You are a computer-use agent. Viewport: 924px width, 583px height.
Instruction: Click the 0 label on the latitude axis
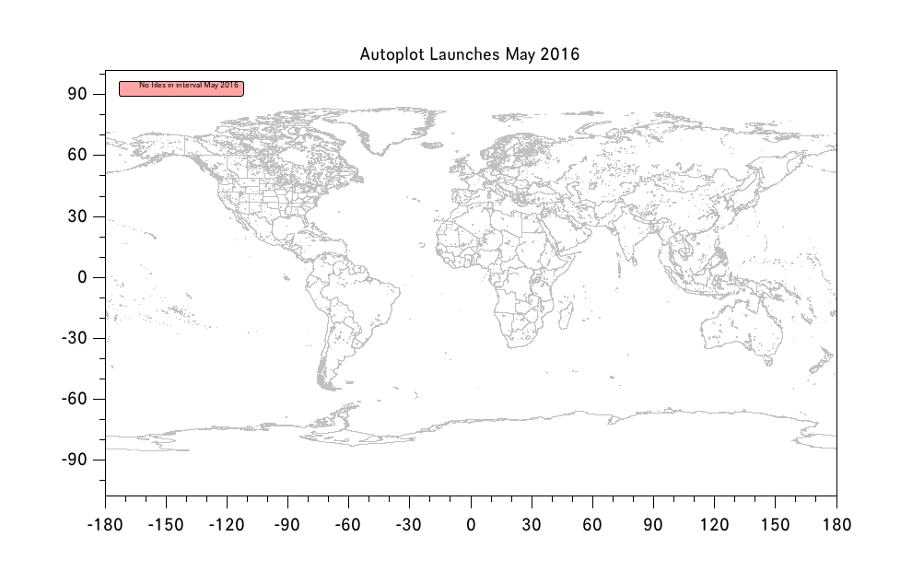tap(82, 277)
